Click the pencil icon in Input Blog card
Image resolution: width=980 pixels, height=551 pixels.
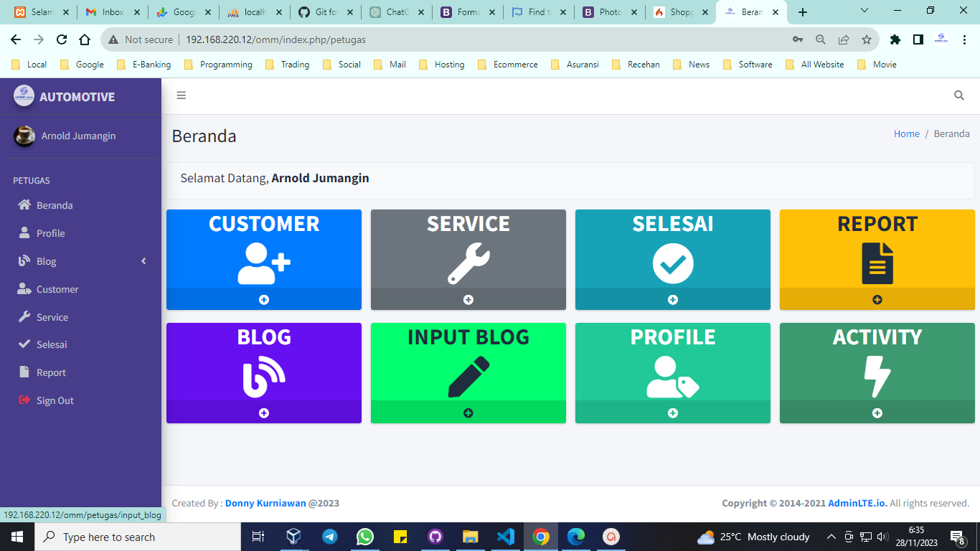point(468,377)
